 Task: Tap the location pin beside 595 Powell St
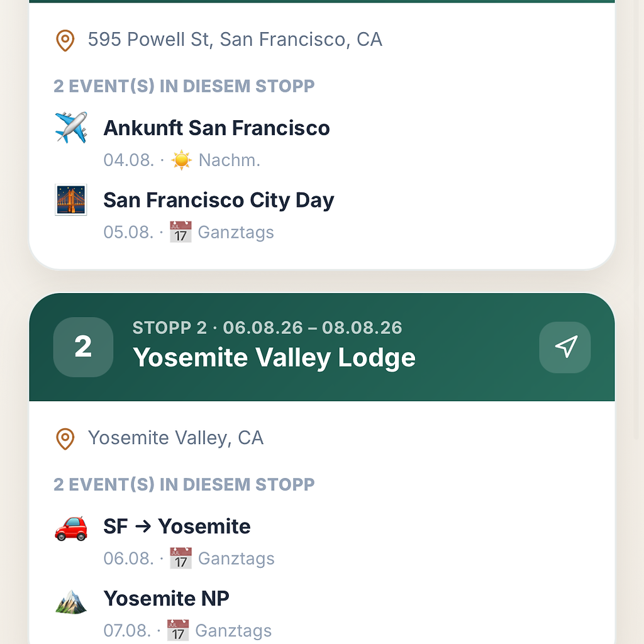tap(65, 40)
